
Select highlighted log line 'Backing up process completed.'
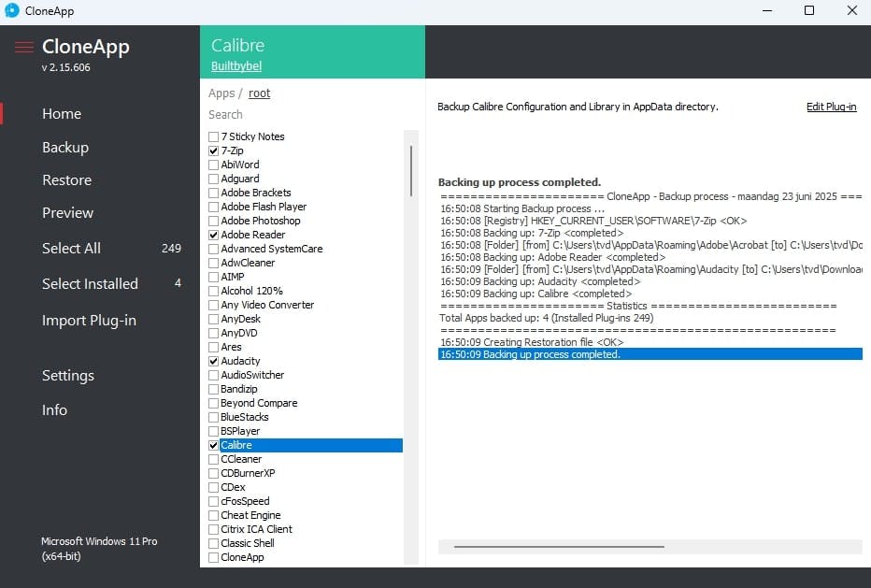[650, 354]
